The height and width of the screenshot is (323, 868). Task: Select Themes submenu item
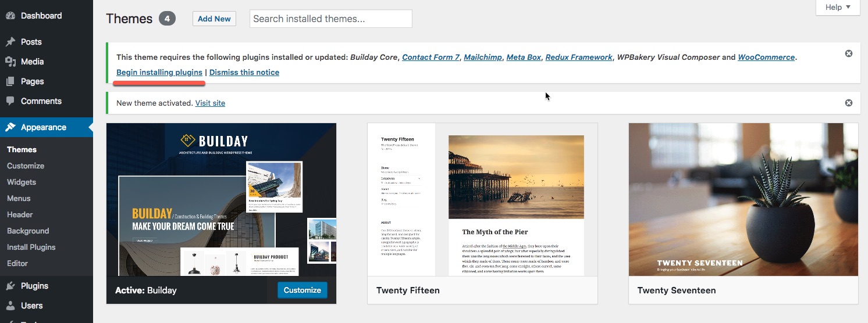point(22,149)
